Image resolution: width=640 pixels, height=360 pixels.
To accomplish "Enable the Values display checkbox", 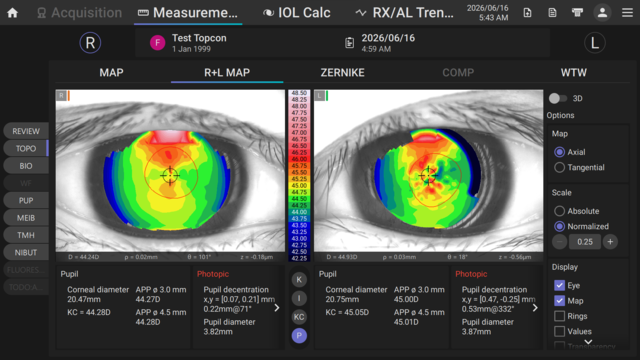I will (x=560, y=331).
